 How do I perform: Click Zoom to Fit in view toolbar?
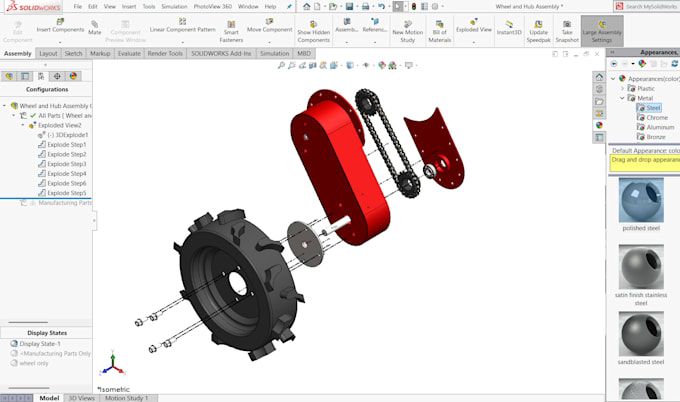tap(281, 65)
